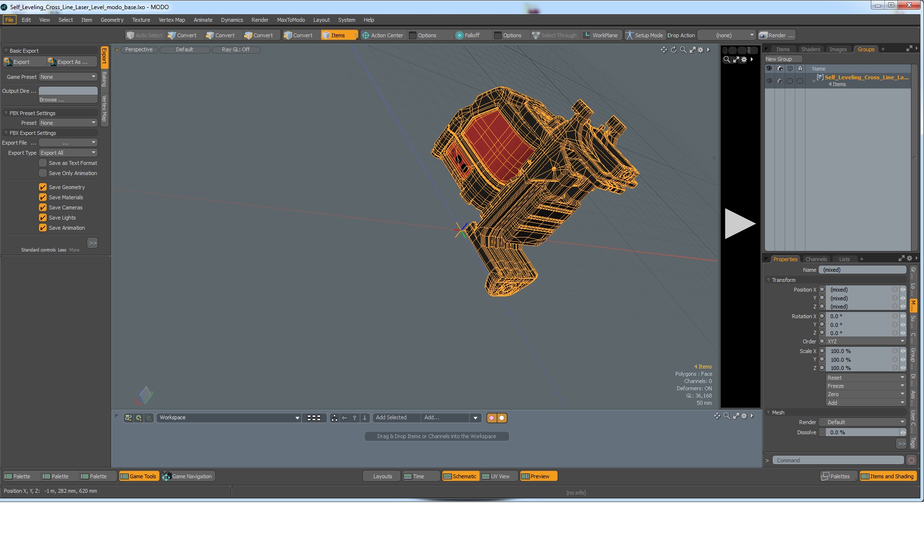Click the Palettes button
The image size is (924, 560).
point(838,476)
